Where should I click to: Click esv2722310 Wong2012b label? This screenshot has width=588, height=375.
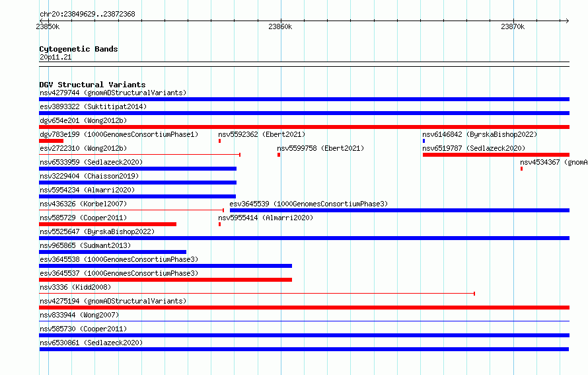tap(83, 148)
